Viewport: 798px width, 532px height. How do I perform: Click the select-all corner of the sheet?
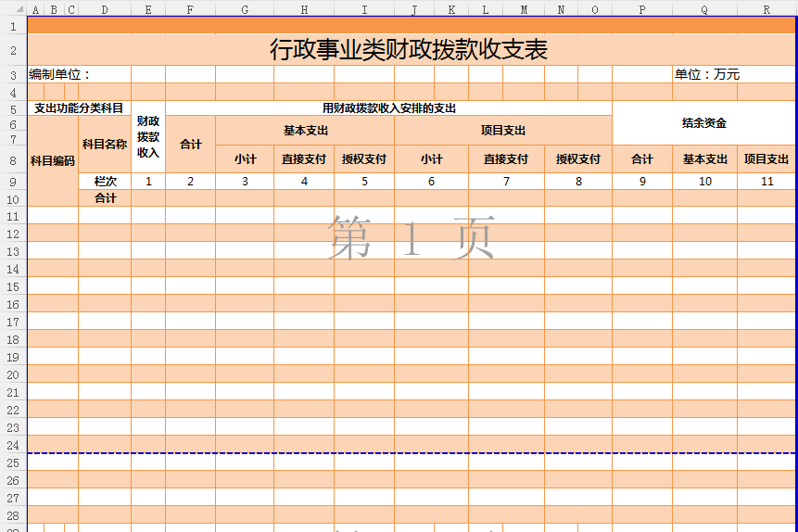[13, 9]
